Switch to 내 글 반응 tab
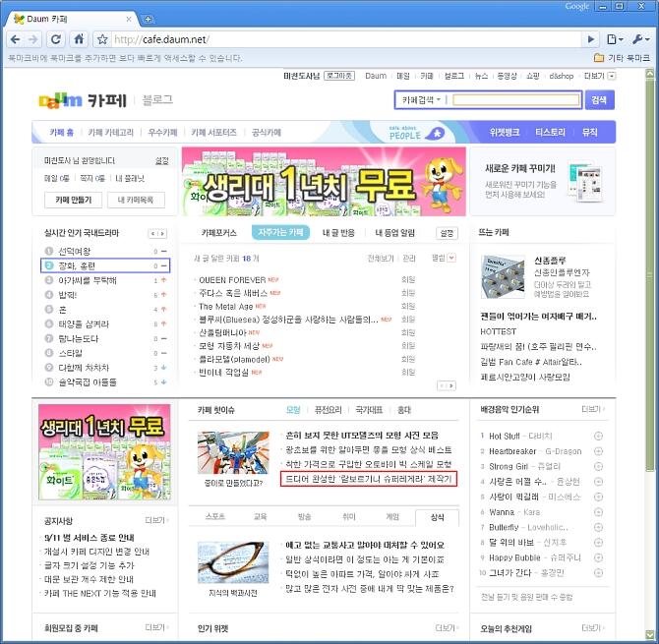Image resolution: width=659 pixels, height=644 pixels. pyautogui.click(x=338, y=233)
